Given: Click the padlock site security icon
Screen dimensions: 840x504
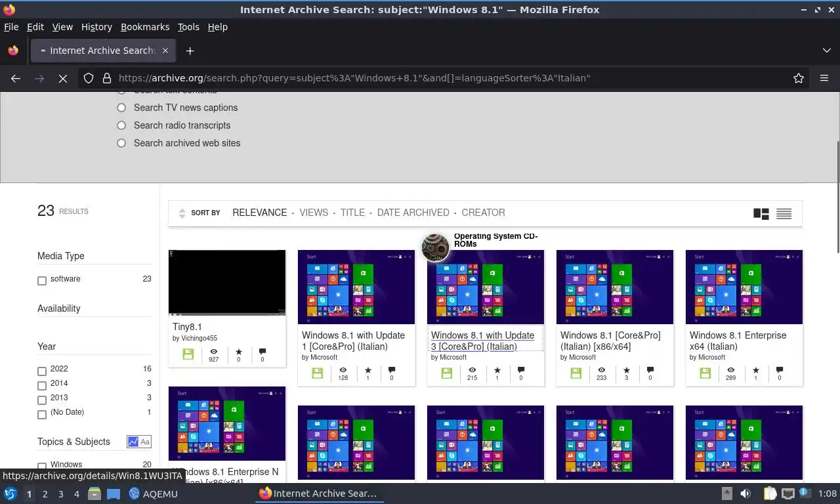Looking at the screenshot, I should [x=106, y=78].
